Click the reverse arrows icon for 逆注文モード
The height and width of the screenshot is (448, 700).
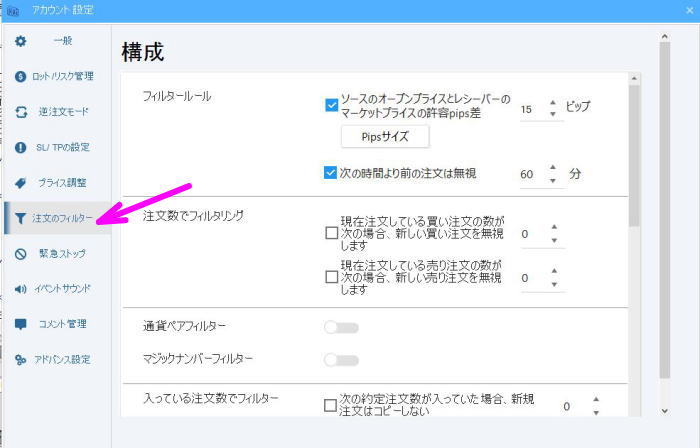(x=21, y=112)
